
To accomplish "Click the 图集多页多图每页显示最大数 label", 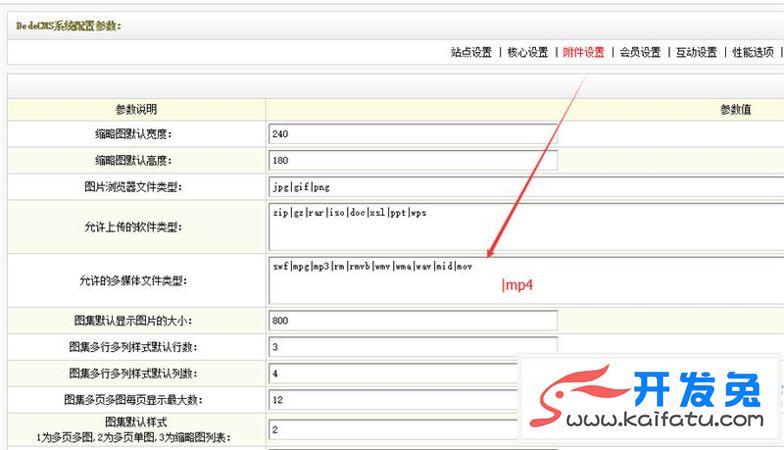I will pyautogui.click(x=134, y=400).
